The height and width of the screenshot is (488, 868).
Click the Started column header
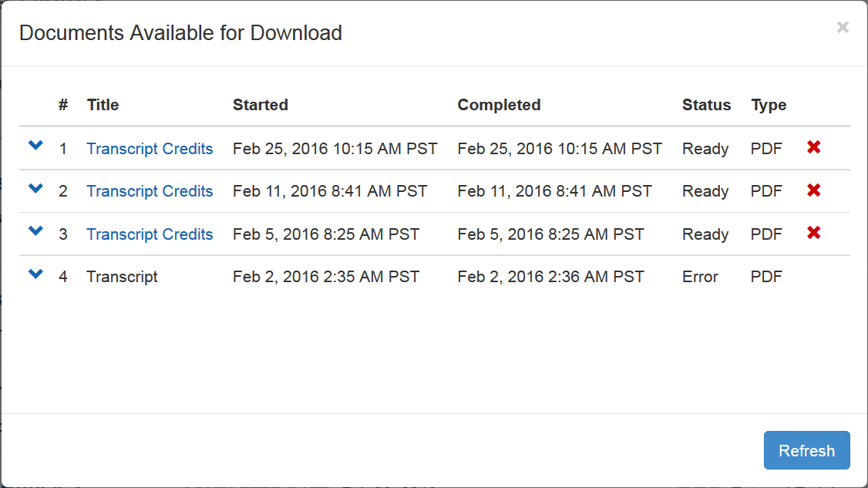click(x=261, y=105)
